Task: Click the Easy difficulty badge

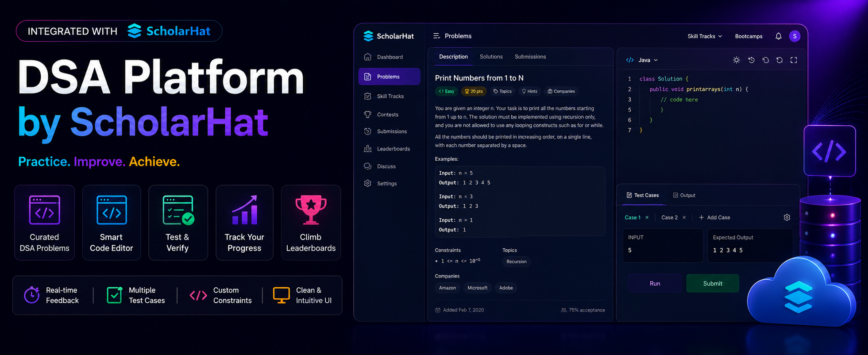Action: pyautogui.click(x=447, y=91)
